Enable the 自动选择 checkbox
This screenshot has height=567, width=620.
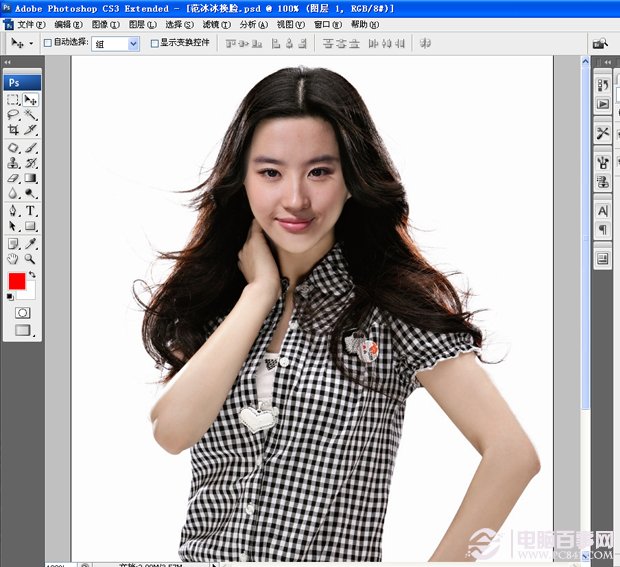point(47,43)
